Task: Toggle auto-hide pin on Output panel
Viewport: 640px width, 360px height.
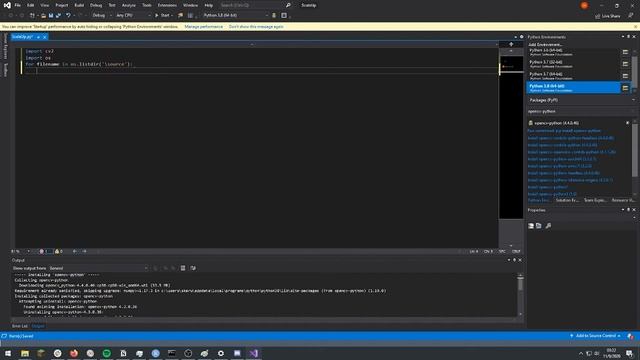Action: tap(514, 260)
